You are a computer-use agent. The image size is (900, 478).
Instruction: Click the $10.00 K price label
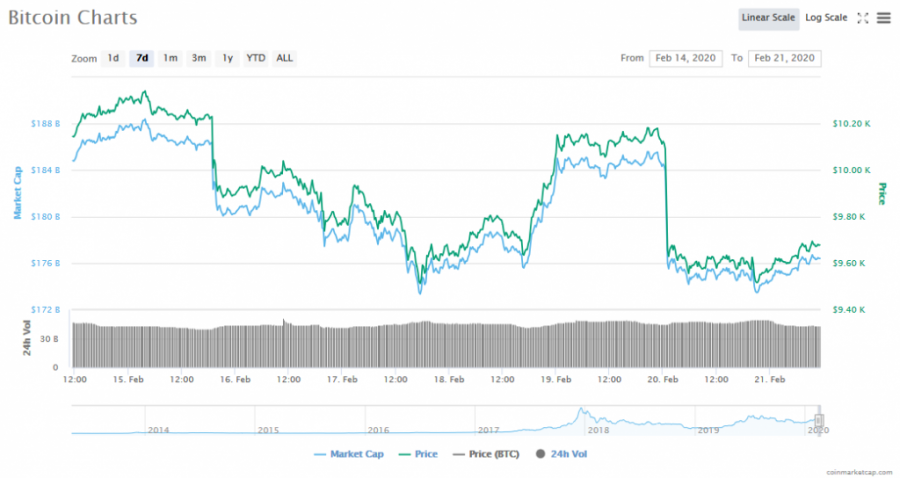click(851, 170)
